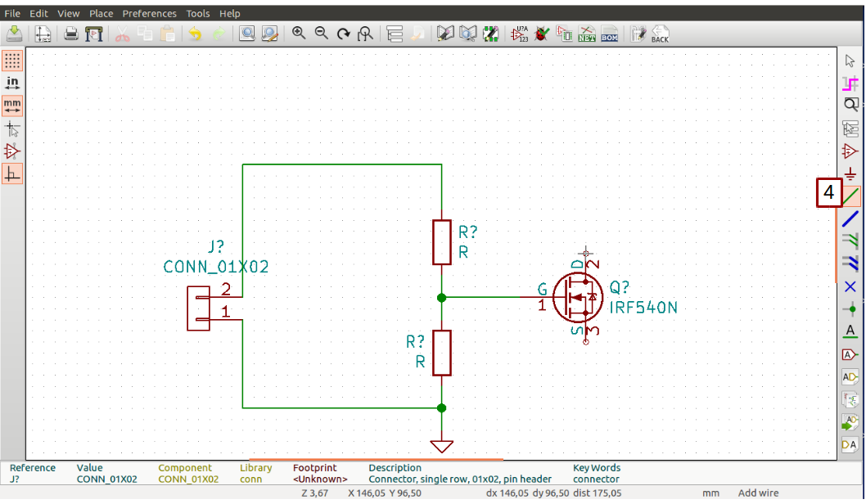
Task: Assign footprints with the CvPcb icon
Action: coord(564,34)
